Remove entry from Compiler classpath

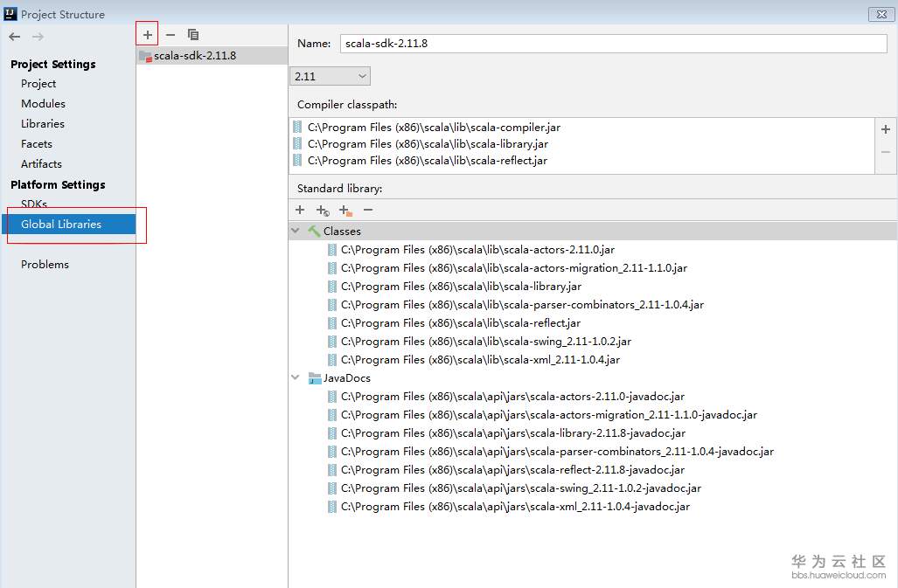886,152
